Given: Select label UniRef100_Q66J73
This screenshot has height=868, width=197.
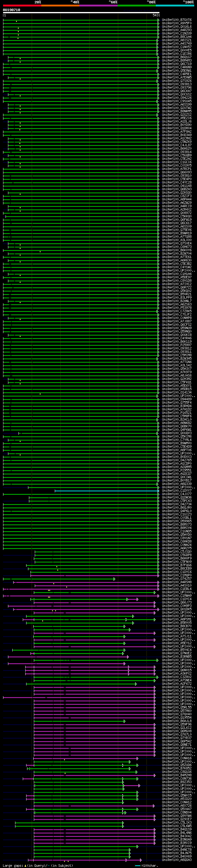Looking at the screenshot, I should [x=177, y=603].
